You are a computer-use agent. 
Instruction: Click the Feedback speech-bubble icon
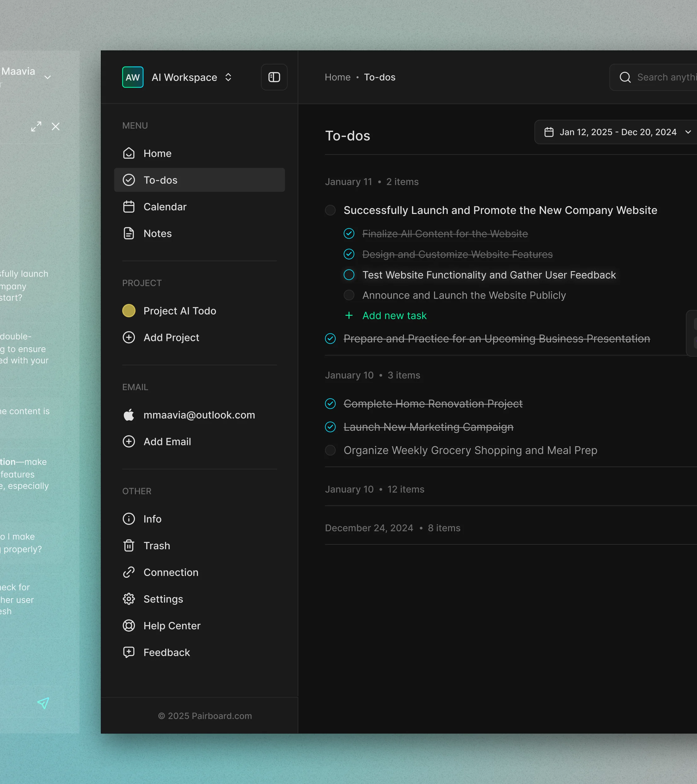(x=129, y=652)
